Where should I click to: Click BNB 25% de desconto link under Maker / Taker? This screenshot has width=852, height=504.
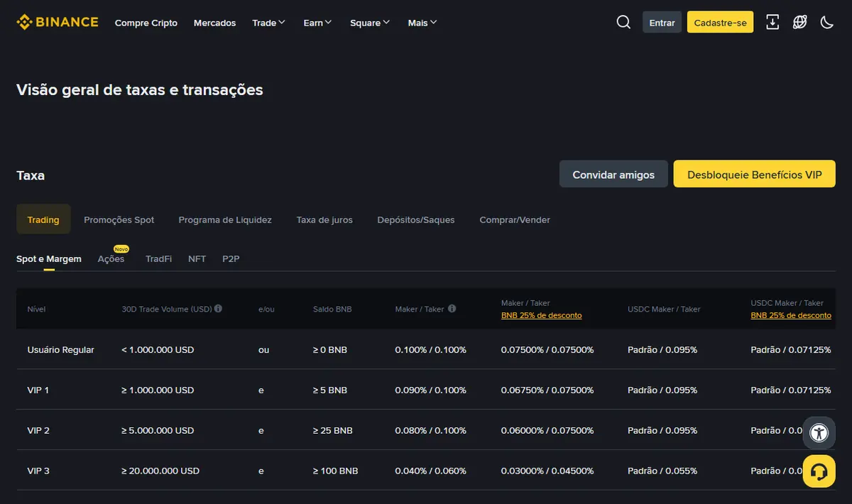pyautogui.click(x=541, y=315)
